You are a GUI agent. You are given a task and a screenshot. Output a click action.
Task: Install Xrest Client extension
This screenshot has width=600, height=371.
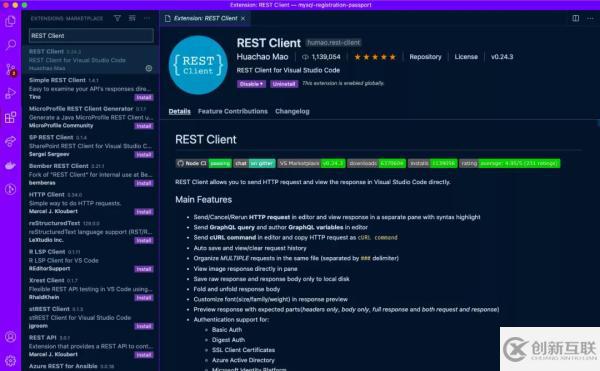click(x=144, y=298)
